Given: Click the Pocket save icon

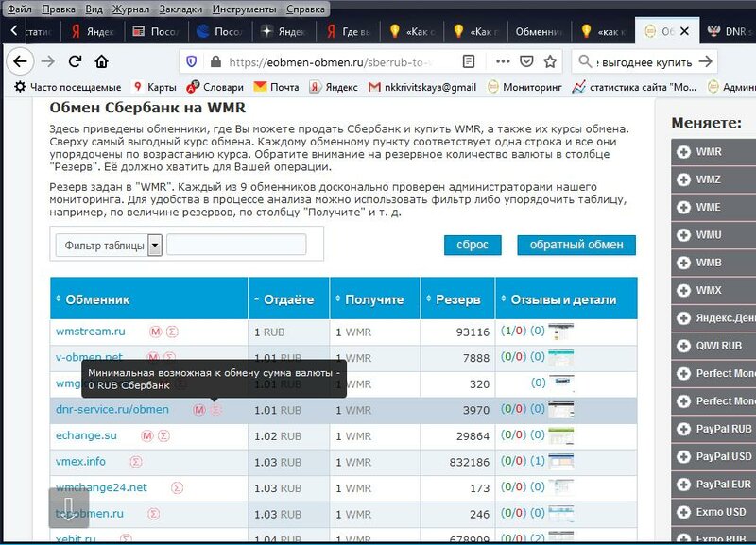Looking at the screenshot, I should [x=526, y=61].
